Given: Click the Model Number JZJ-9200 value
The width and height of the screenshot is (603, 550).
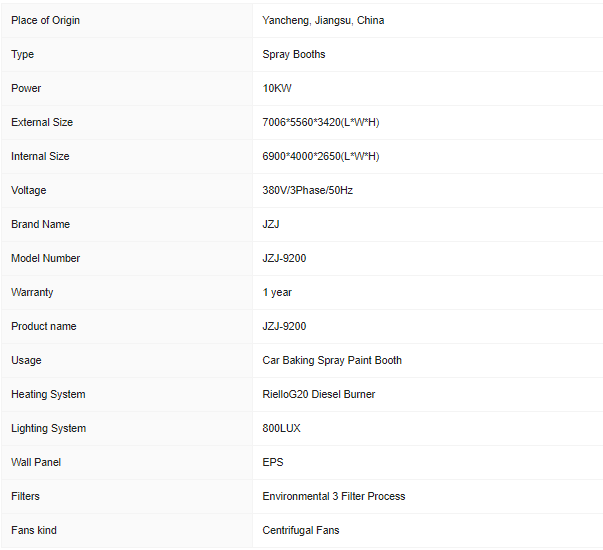Looking at the screenshot, I should [x=285, y=258].
